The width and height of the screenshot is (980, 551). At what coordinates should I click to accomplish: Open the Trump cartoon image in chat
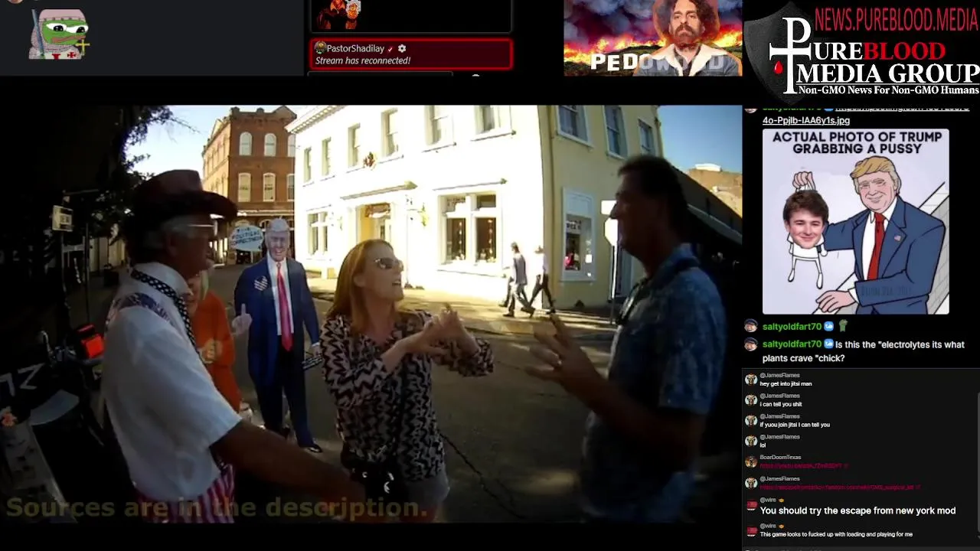tap(855, 221)
